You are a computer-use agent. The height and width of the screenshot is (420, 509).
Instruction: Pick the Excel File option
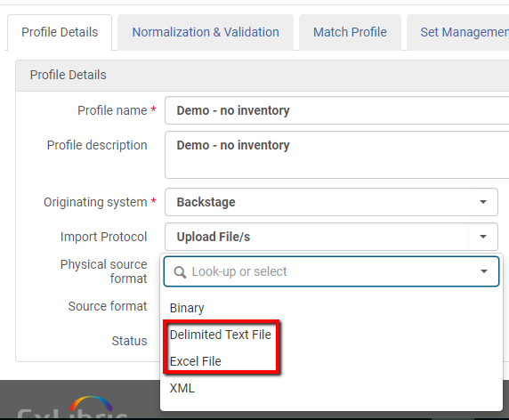(196, 361)
